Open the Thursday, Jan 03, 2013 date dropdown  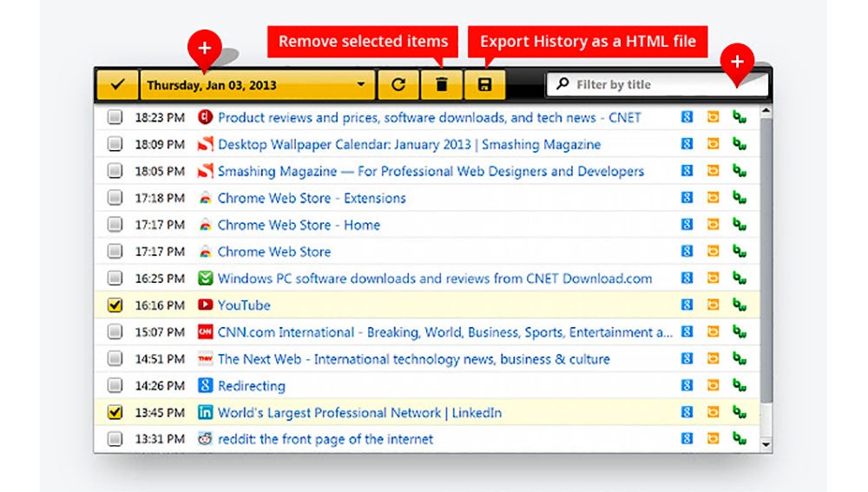(x=258, y=85)
